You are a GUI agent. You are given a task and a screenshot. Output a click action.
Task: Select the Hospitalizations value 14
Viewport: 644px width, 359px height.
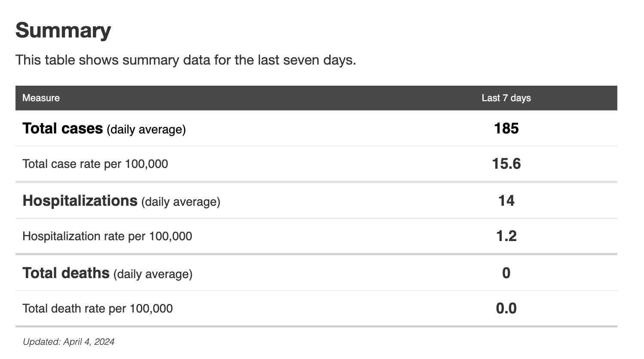coord(506,201)
